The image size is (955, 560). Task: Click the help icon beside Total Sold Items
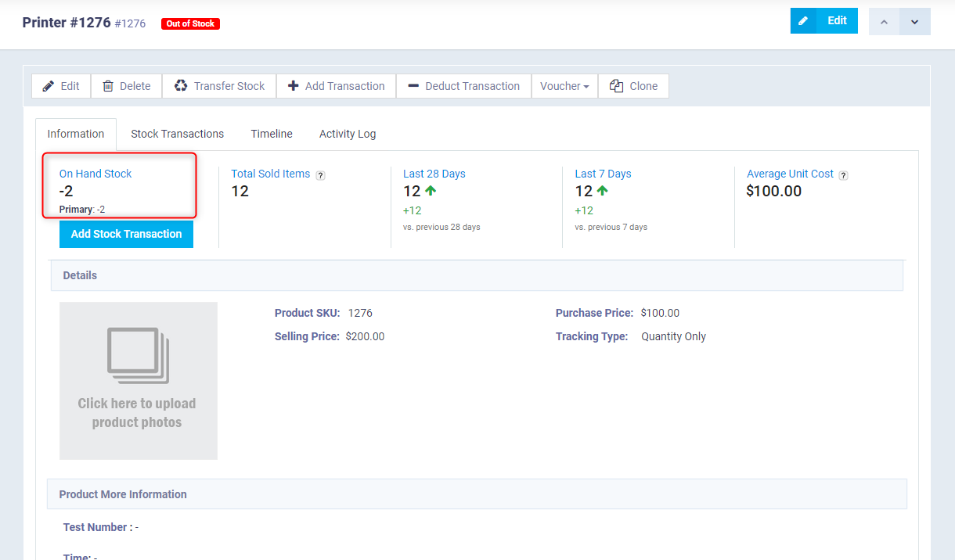pos(320,175)
